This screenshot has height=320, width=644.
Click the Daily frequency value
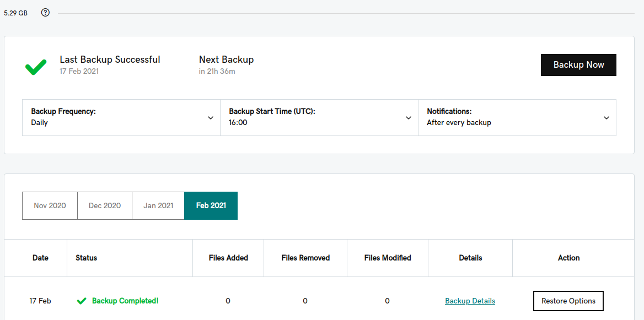point(40,122)
